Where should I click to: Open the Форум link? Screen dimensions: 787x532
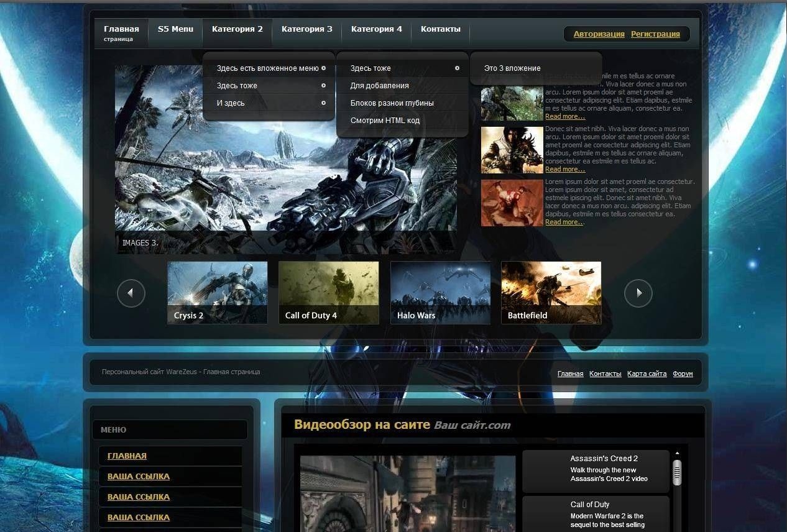pyautogui.click(x=683, y=374)
